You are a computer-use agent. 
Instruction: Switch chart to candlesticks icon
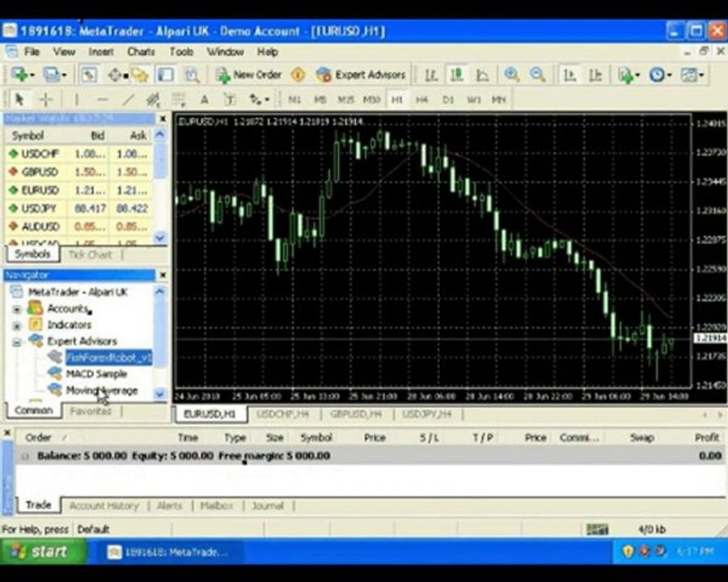coord(457,74)
